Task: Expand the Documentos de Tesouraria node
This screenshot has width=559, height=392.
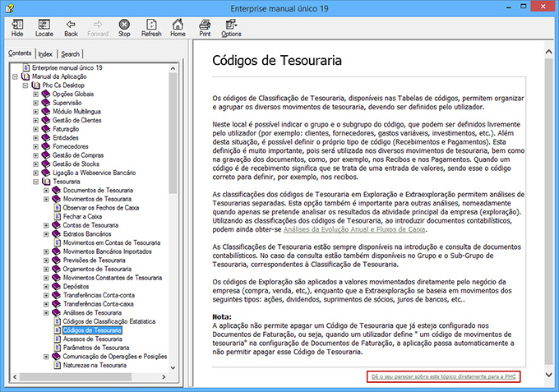Action: (46, 191)
